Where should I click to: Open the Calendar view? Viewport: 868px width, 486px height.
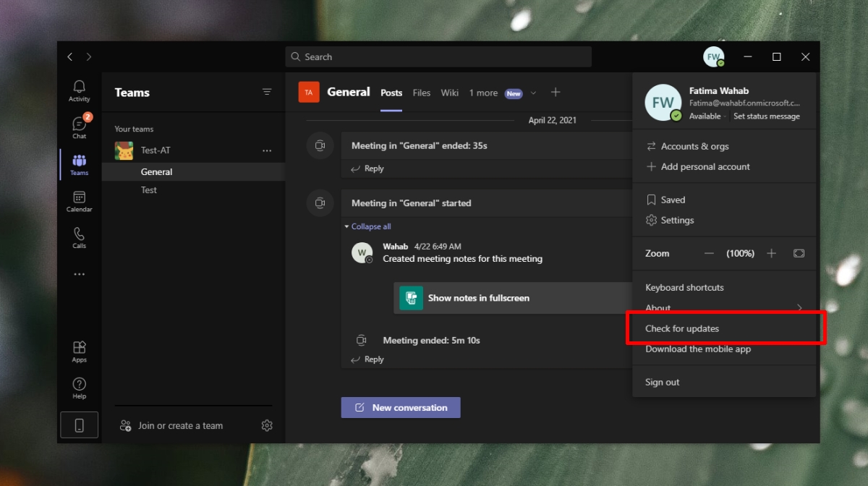pos(79,201)
